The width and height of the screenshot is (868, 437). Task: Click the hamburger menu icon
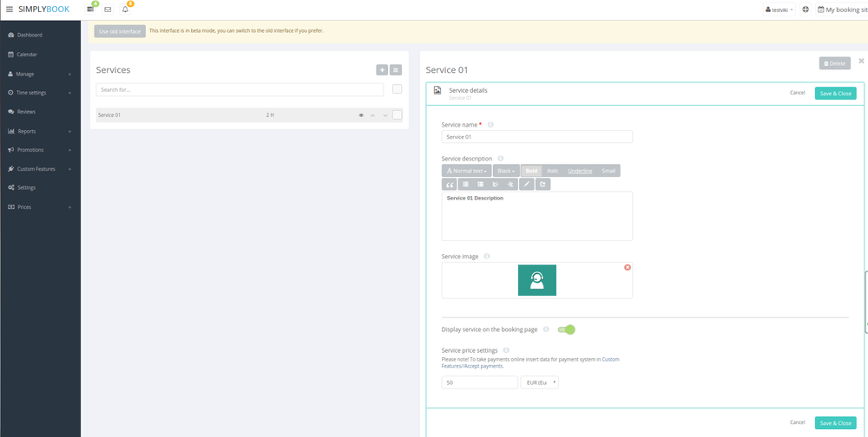(x=10, y=10)
